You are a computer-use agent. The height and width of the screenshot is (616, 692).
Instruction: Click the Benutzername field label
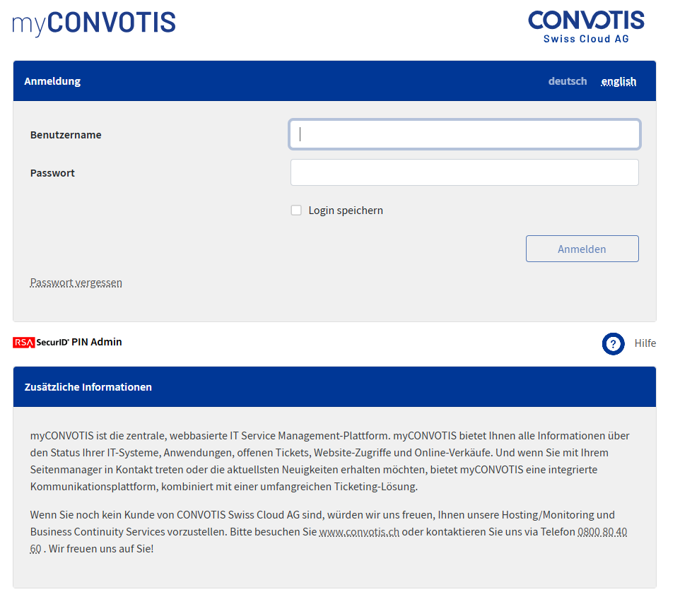point(66,135)
